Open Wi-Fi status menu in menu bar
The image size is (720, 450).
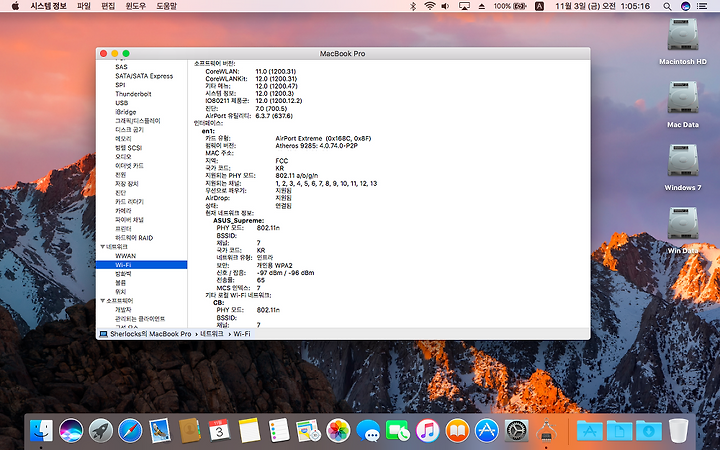[x=430, y=6]
